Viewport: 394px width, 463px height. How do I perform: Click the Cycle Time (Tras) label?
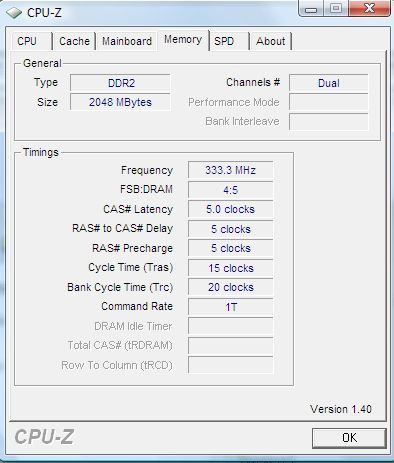pos(131,267)
